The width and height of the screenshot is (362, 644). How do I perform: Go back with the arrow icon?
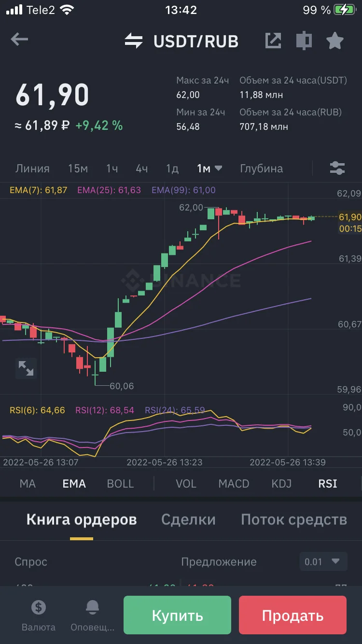pyautogui.click(x=19, y=40)
